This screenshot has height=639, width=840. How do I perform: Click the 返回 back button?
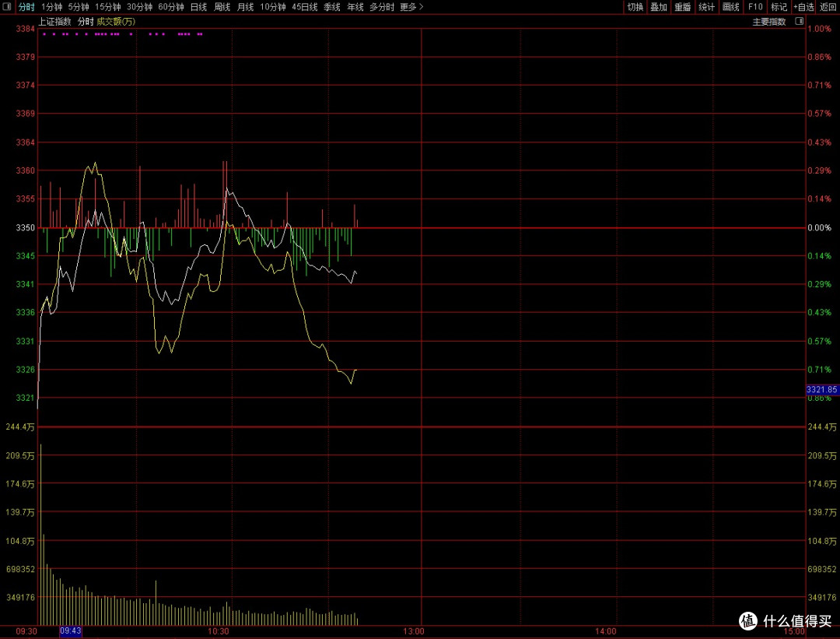pyautogui.click(x=828, y=7)
